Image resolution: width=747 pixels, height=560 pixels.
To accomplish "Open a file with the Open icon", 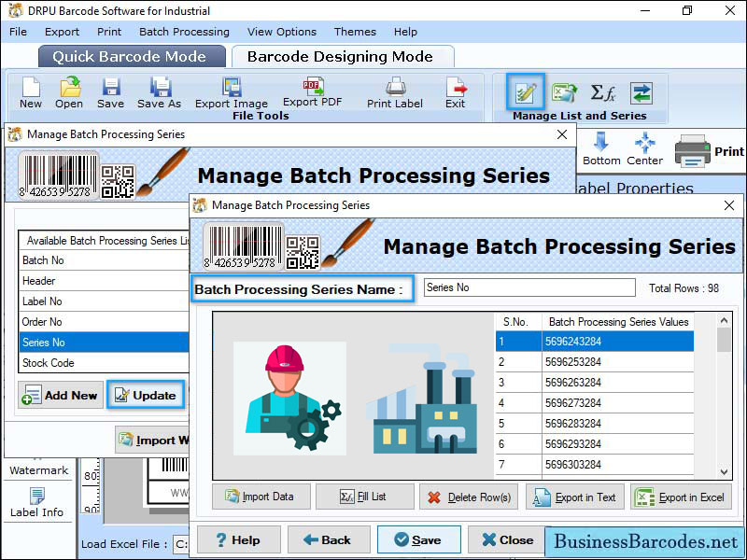I will point(69,92).
